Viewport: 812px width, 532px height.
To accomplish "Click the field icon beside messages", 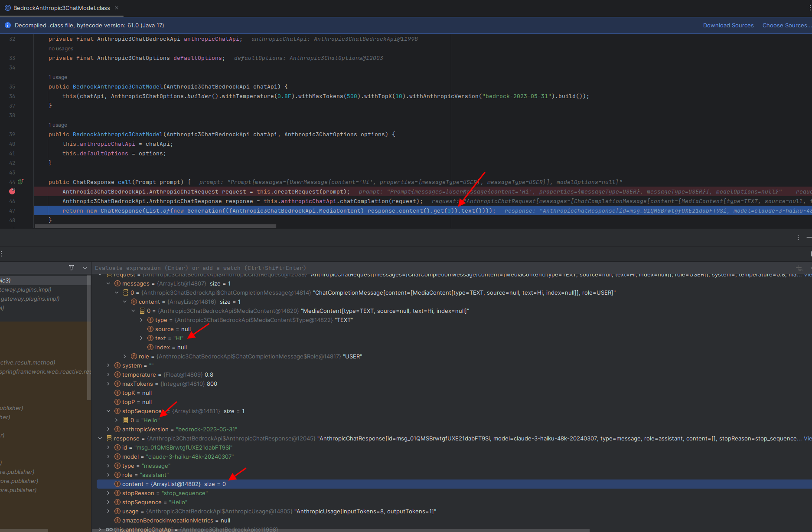I will 117,283.
